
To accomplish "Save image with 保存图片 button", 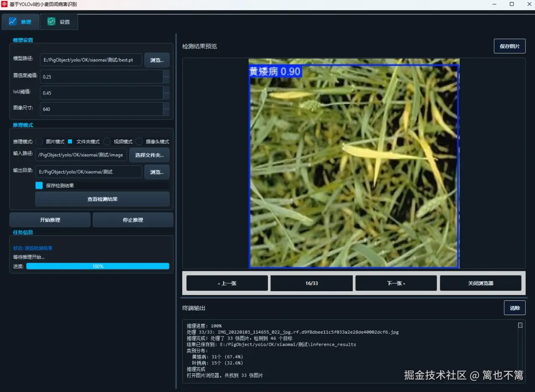I will (510, 46).
